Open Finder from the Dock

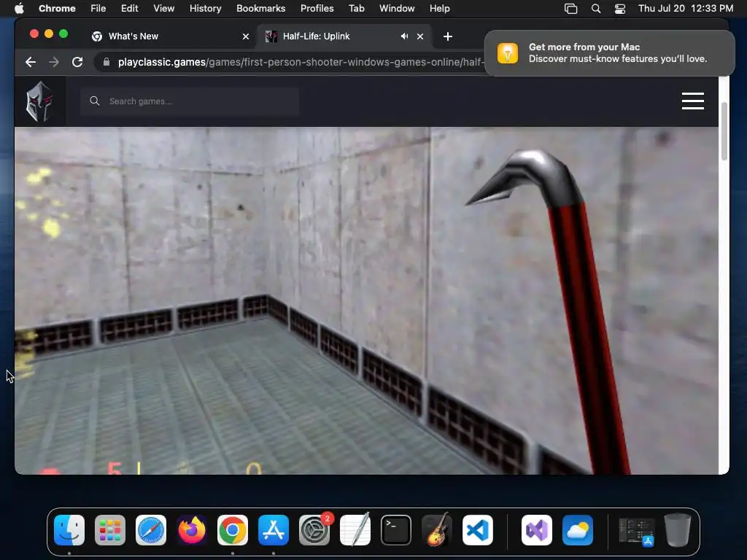point(69,530)
